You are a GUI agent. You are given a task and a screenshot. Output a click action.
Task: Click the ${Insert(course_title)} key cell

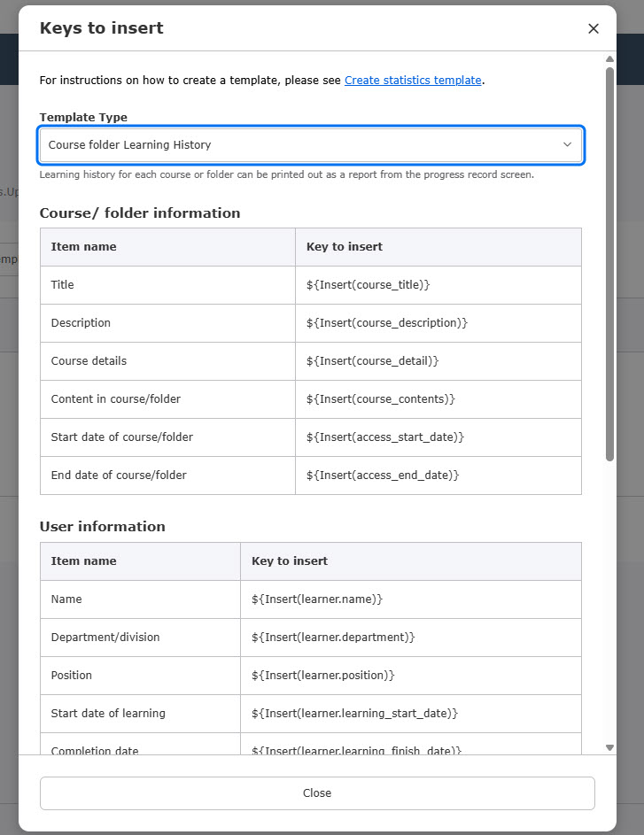(x=438, y=285)
